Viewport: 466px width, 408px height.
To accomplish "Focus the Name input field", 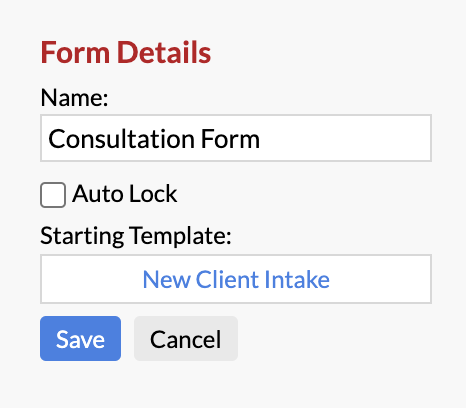I will [x=236, y=138].
